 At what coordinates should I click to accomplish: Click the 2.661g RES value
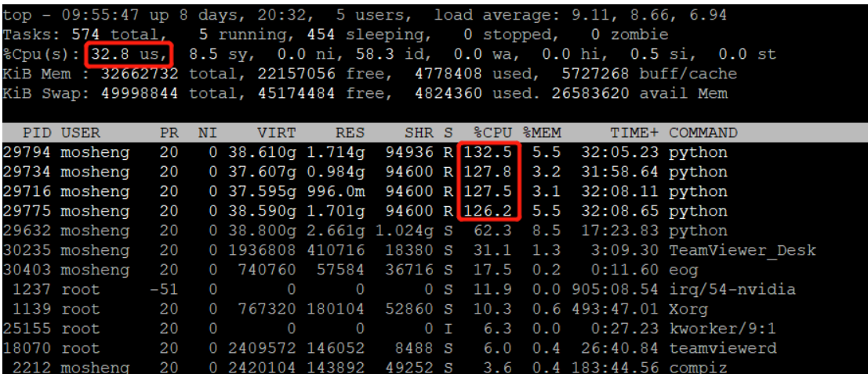336,231
